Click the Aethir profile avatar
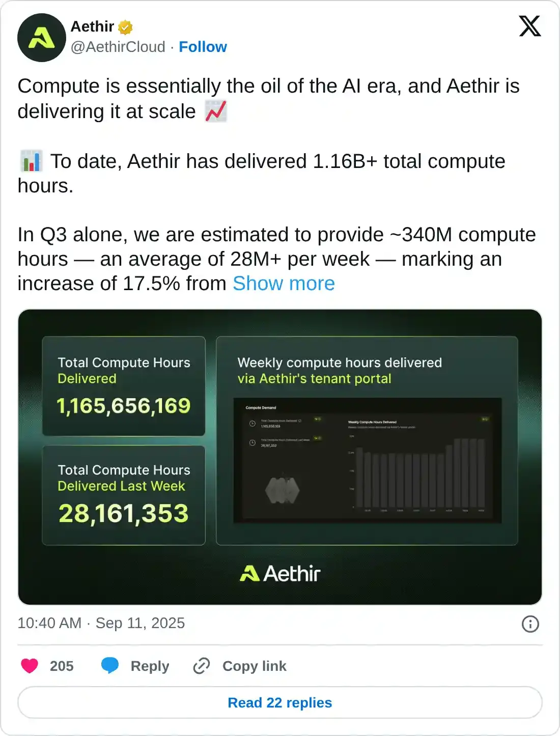 [41, 38]
